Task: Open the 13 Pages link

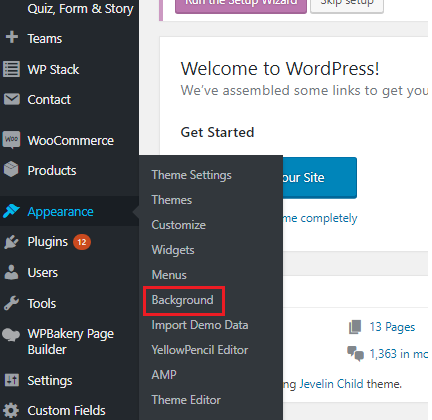Action: point(392,327)
